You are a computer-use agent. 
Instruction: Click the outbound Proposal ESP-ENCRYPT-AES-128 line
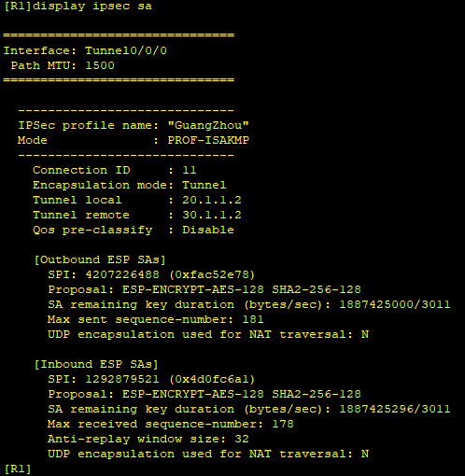(x=204, y=289)
